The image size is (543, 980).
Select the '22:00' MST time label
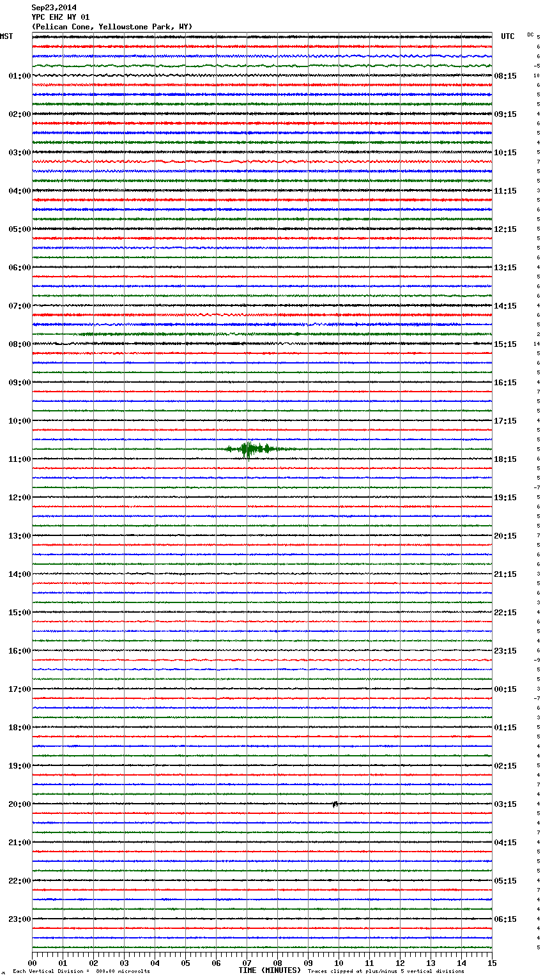pyautogui.click(x=20, y=881)
